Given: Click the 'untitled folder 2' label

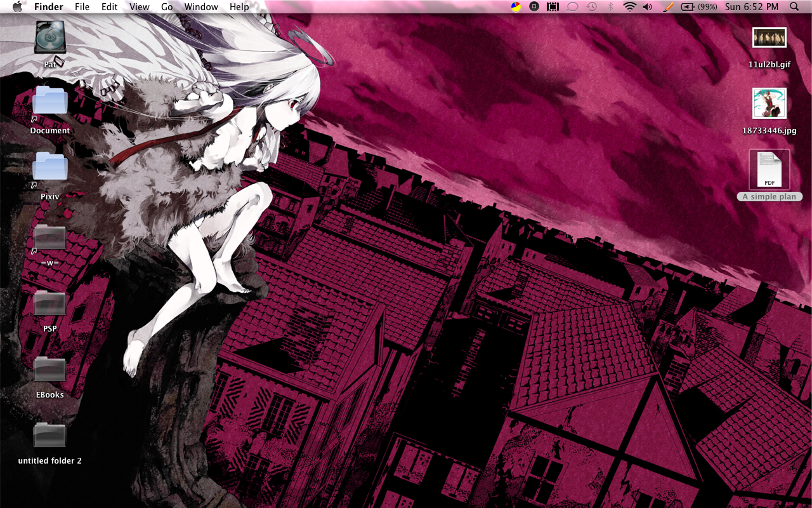Looking at the screenshot, I should (x=50, y=461).
